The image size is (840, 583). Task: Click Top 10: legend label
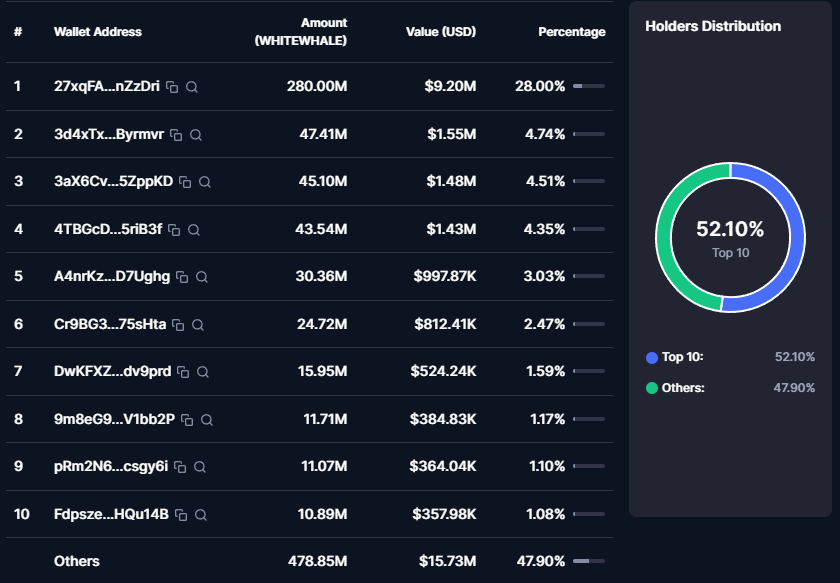pos(682,357)
